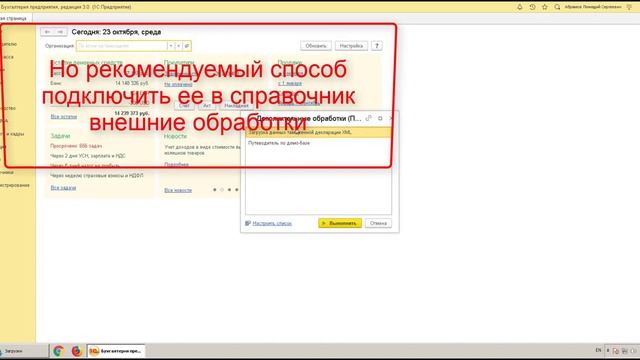
Task: Open the Все новости link
Action: (x=178, y=190)
